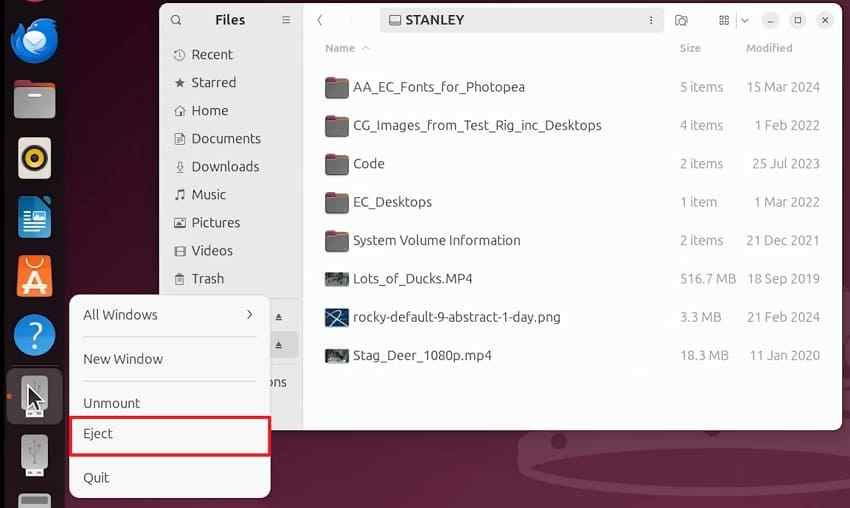Click the 516.7 MB size cell
This screenshot has height=508, width=850.
point(708,279)
